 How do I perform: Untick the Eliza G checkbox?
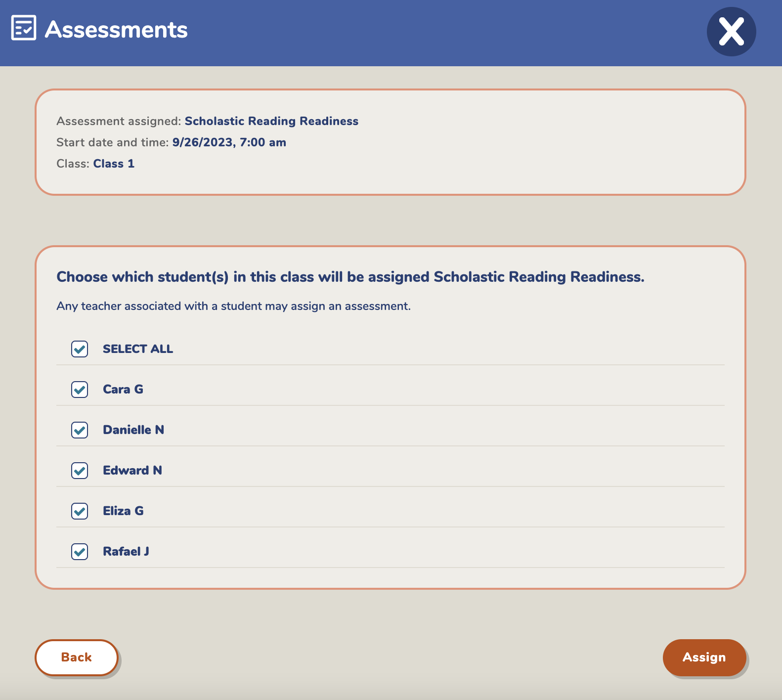(80, 511)
